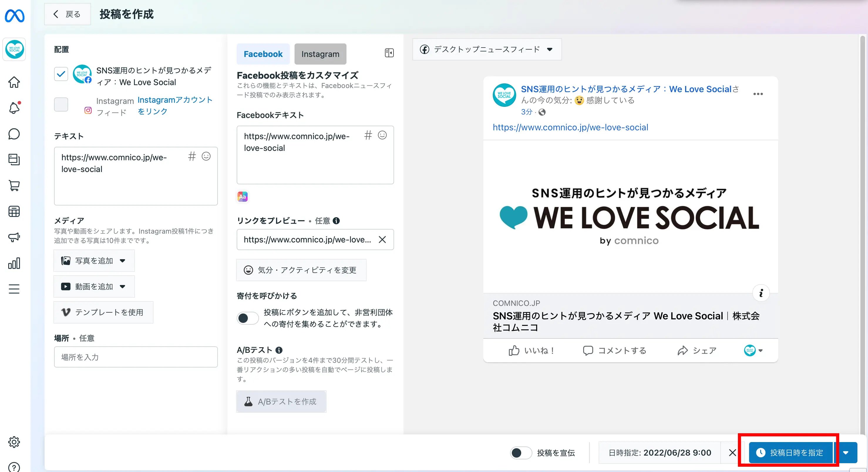Open the desktop news feed preview dropdown
868x472 pixels.
point(487,49)
